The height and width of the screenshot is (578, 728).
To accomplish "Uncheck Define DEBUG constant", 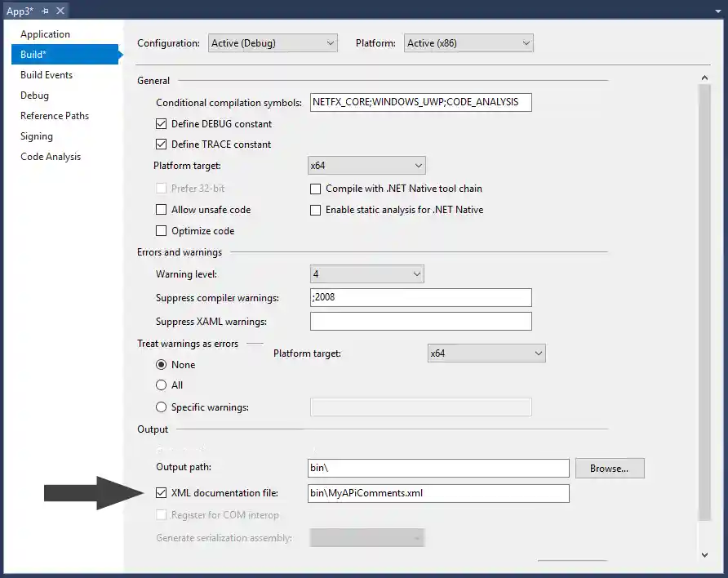I will 160,124.
